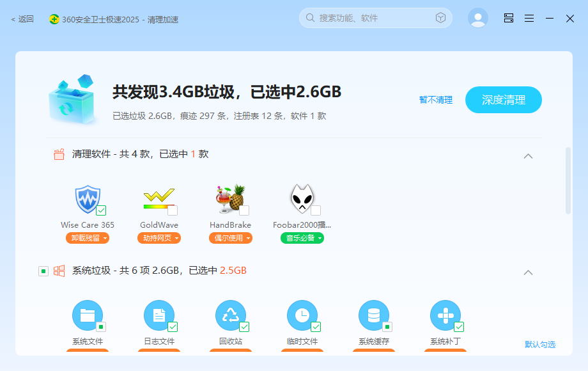Open the 劫持网页 dropdown tag
Screen dimensions: 588x371
(159, 238)
